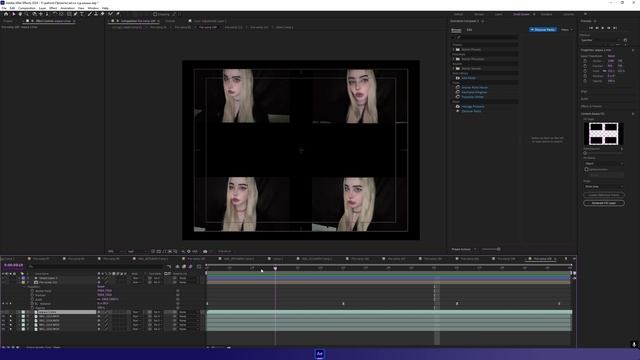The height and width of the screenshot is (360, 640).
Task: Open the Range dropdown set to Work Area
Action: tap(603, 187)
